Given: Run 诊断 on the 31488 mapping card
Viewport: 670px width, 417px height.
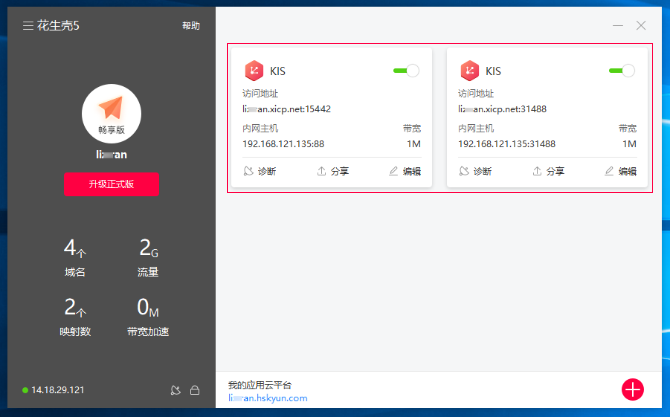Looking at the screenshot, I should (x=475, y=171).
